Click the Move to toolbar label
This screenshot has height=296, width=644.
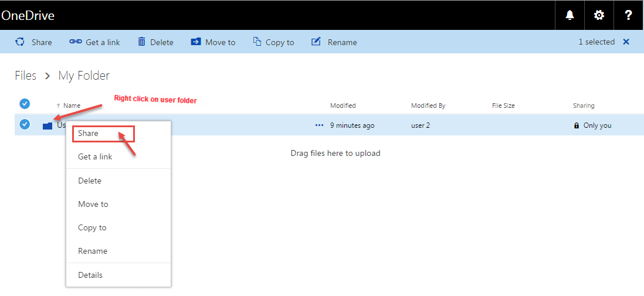pyautogui.click(x=220, y=42)
